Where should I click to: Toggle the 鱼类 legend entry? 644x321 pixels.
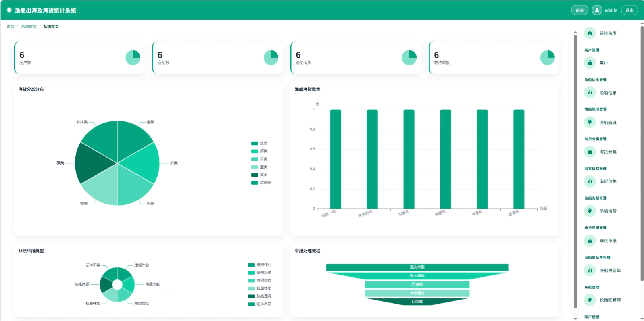point(259,143)
